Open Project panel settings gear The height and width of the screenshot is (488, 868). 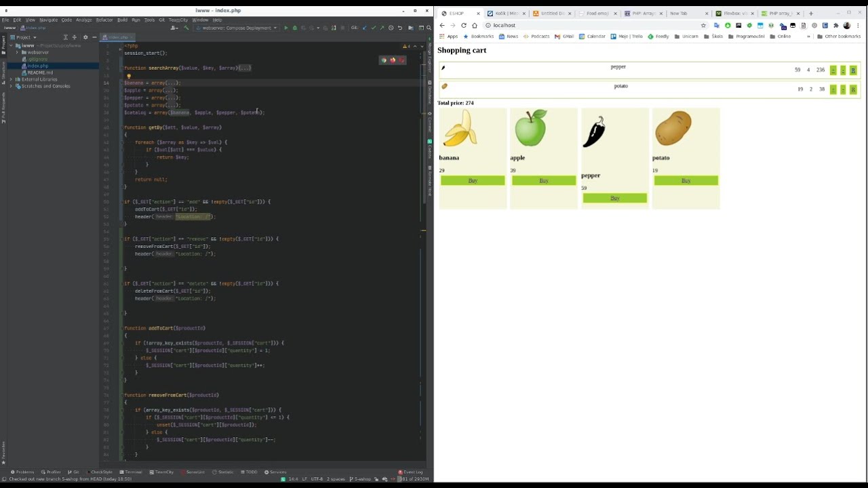coord(85,37)
